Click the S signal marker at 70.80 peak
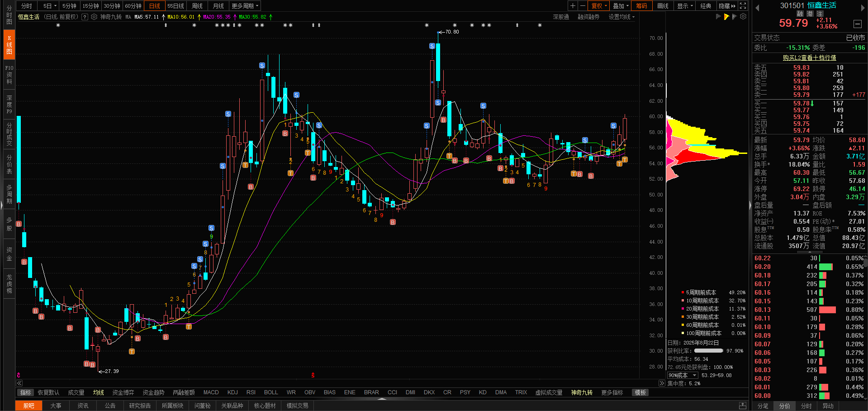This screenshot has width=868, height=411. click(x=432, y=46)
